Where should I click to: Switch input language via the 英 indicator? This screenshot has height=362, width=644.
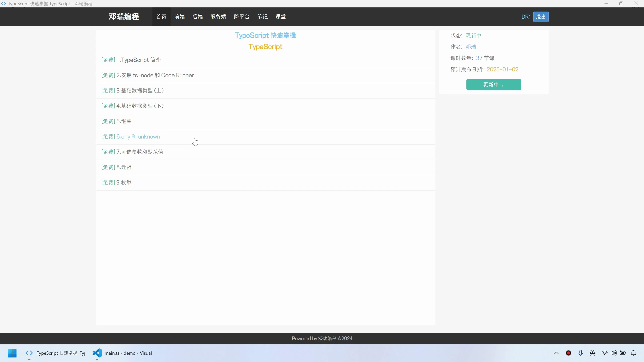593,353
